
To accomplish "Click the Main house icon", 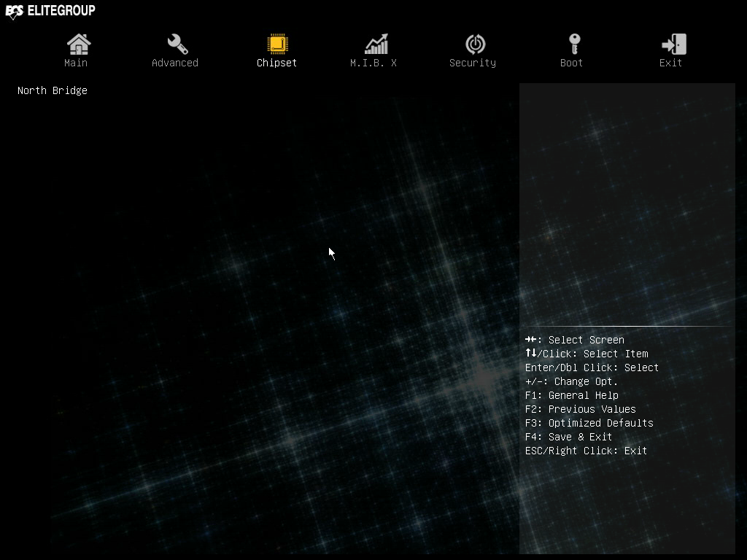I will point(79,44).
